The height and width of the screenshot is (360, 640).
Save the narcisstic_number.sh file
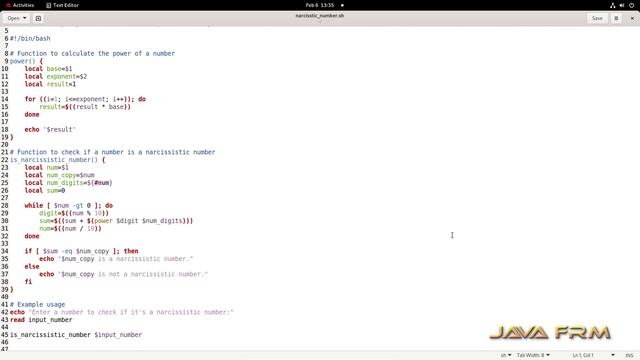coord(597,18)
